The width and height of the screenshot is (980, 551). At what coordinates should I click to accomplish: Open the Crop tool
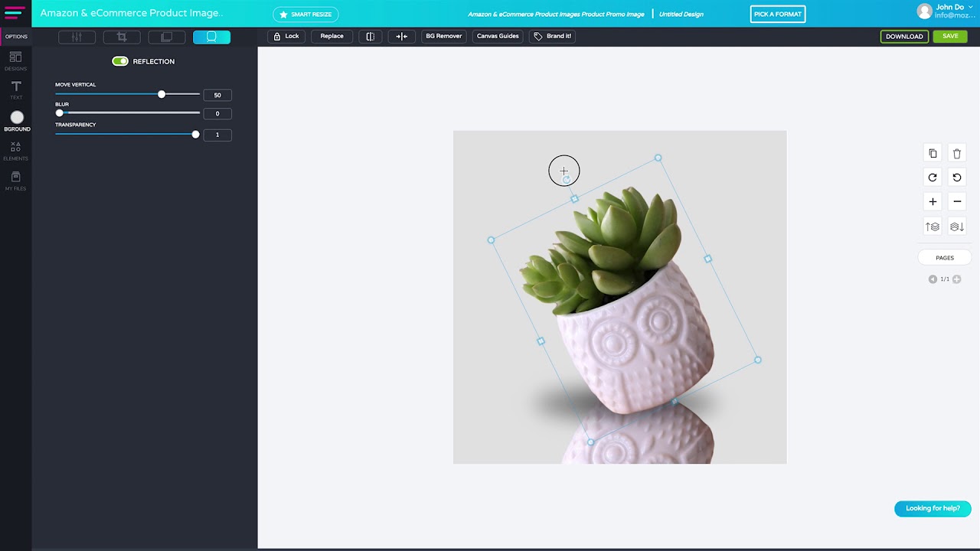[x=121, y=36]
